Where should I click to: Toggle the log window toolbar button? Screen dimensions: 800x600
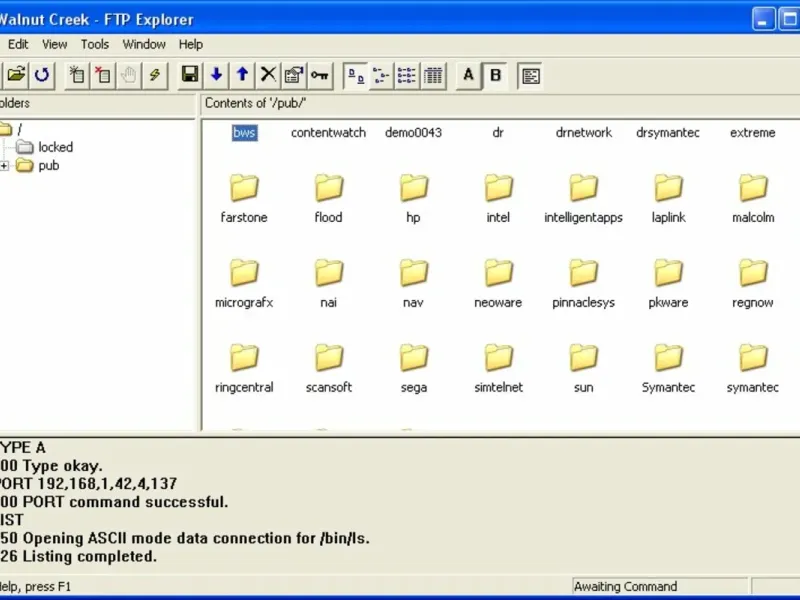[530, 76]
